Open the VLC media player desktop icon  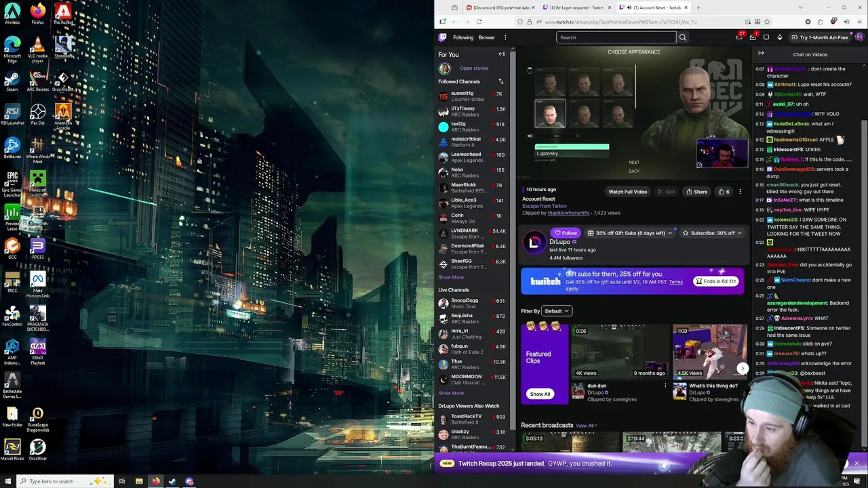point(38,50)
